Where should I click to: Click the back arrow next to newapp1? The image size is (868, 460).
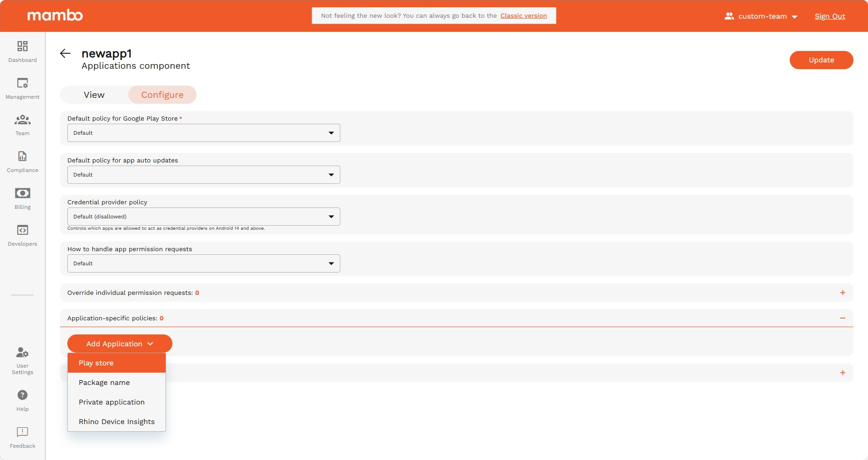pyautogui.click(x=65, y=53)
